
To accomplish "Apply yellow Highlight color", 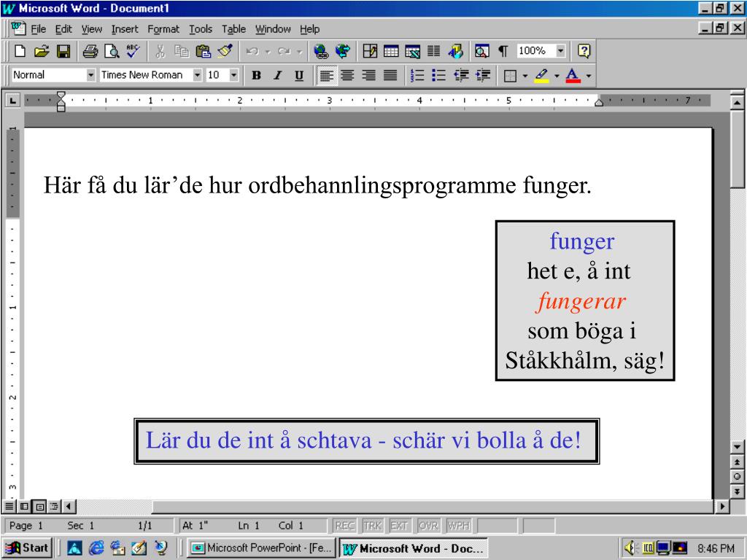I will point(542,75).
